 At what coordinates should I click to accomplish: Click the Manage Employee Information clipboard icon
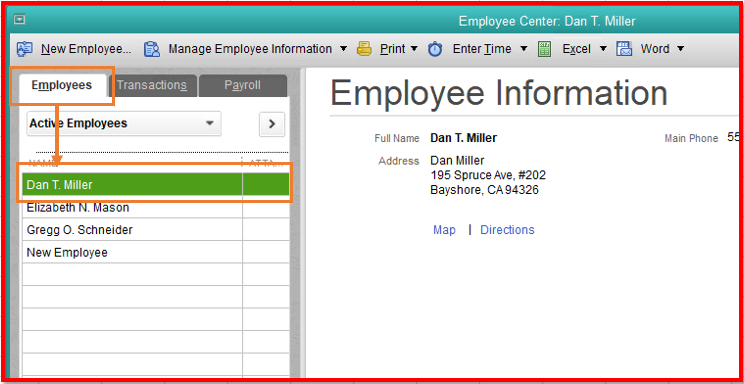(x=152, y=49)
